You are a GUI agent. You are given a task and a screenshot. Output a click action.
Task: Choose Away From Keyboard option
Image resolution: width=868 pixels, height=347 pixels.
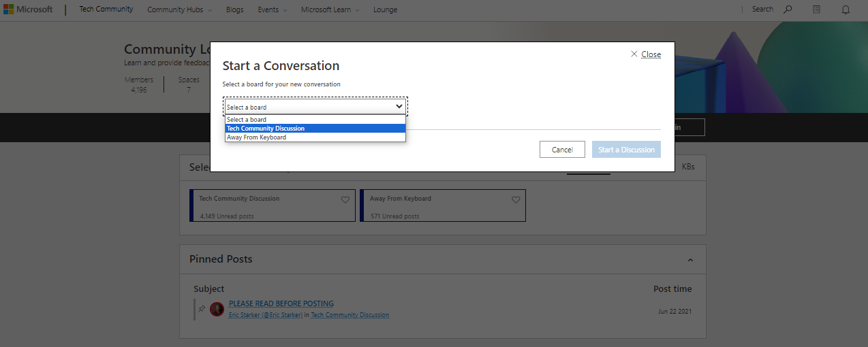pyautogui.click(x=315, y=137)
